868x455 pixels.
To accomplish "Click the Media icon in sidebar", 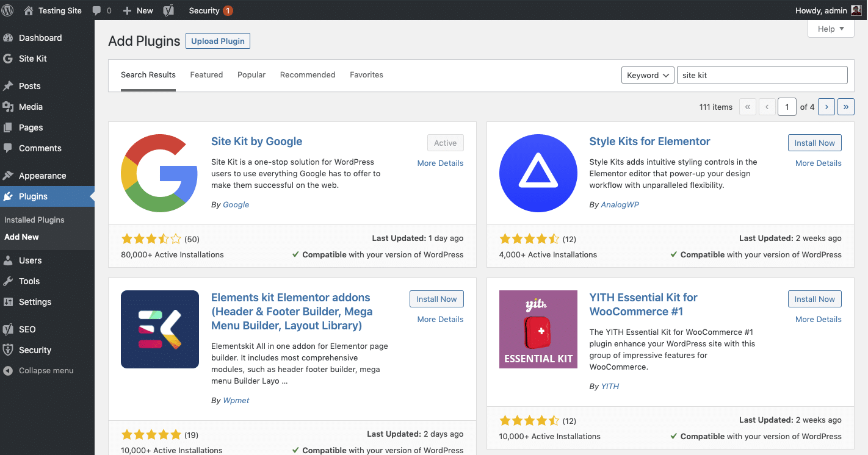I will click(8, 107).
